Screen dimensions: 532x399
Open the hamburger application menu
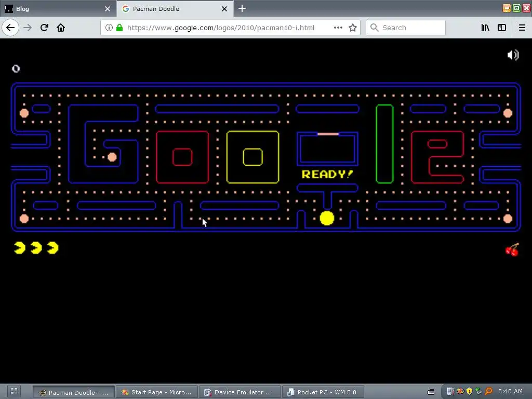522,28
